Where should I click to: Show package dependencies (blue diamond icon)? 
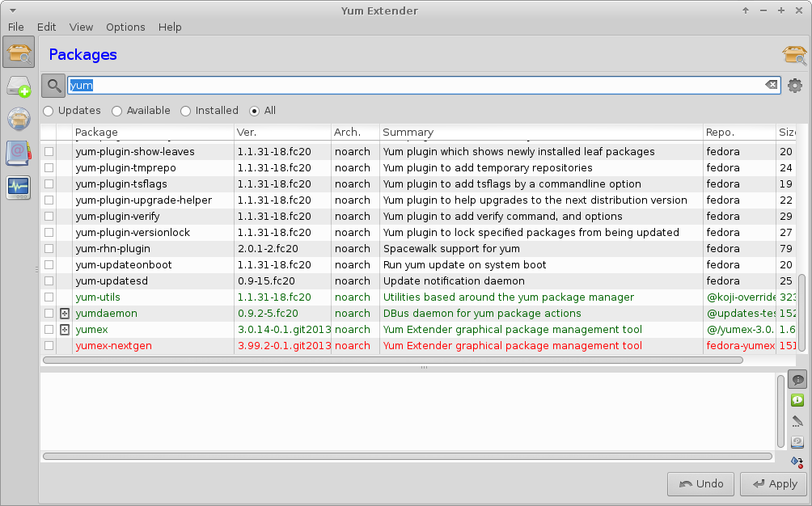(x=797, y=462)
